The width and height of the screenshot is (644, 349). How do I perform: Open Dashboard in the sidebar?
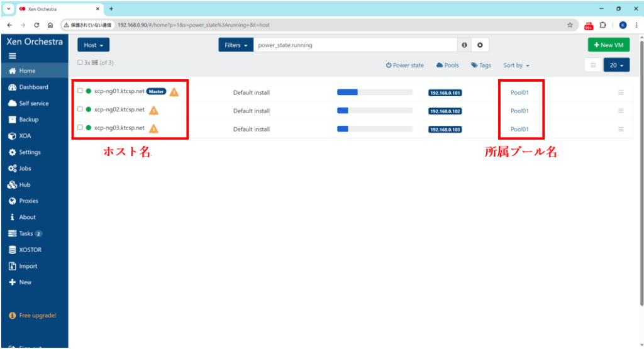tap(33, 87)
